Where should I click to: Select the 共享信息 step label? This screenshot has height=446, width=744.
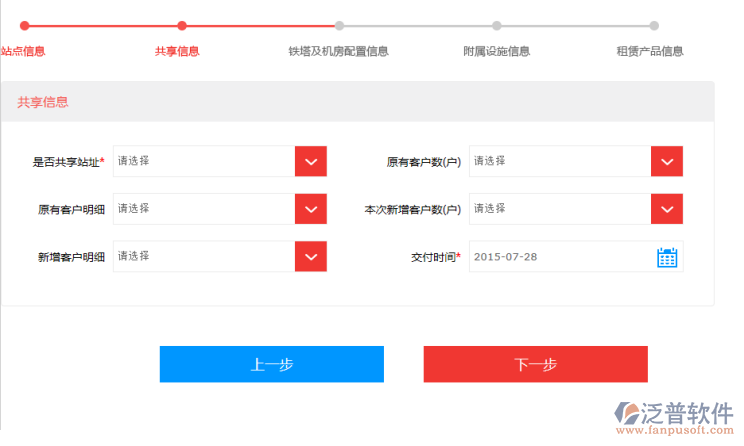click(177, 51)
